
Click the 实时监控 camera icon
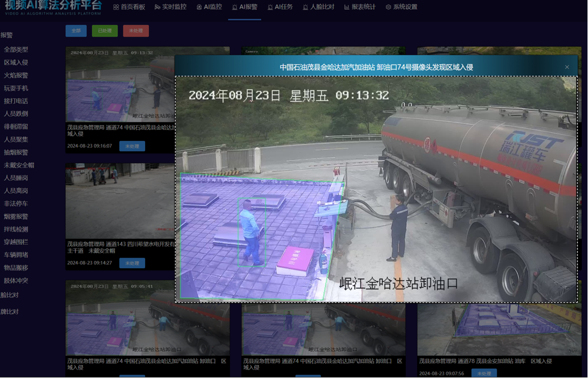[x=157, y=7]
